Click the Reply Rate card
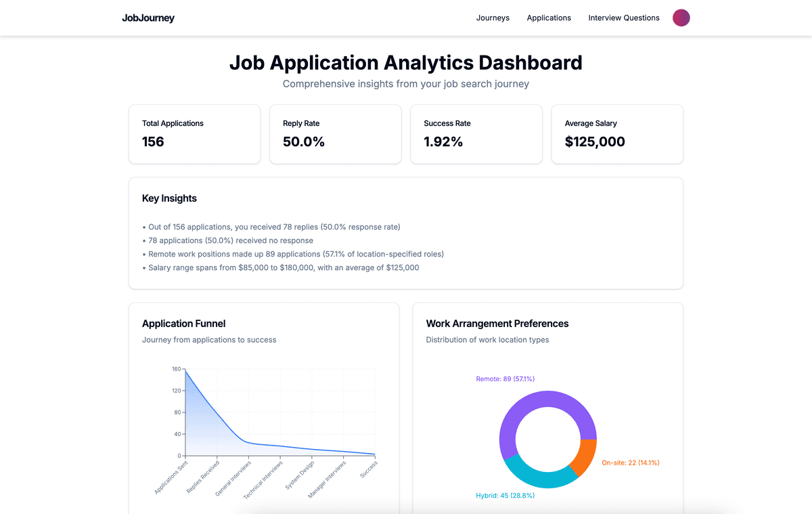Screen dimensions: 812x514 [x=335, y=134]
